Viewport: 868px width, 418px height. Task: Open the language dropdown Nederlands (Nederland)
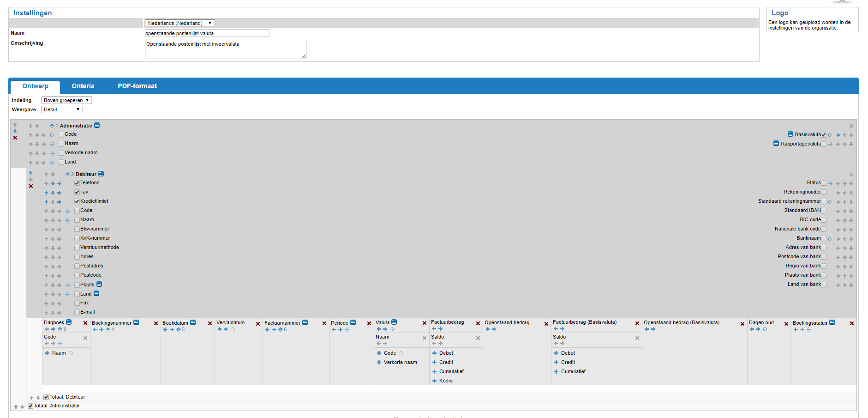pyautogui.click(x=180, y=23)
